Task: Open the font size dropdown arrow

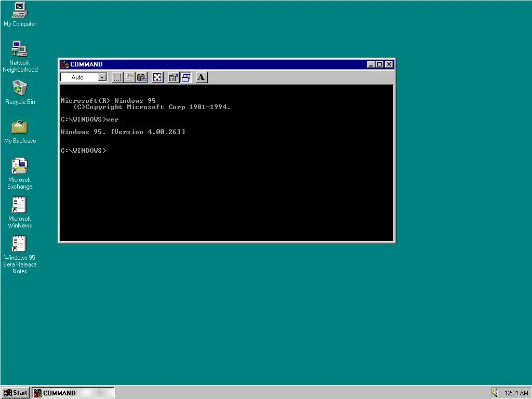Action: 102,78
